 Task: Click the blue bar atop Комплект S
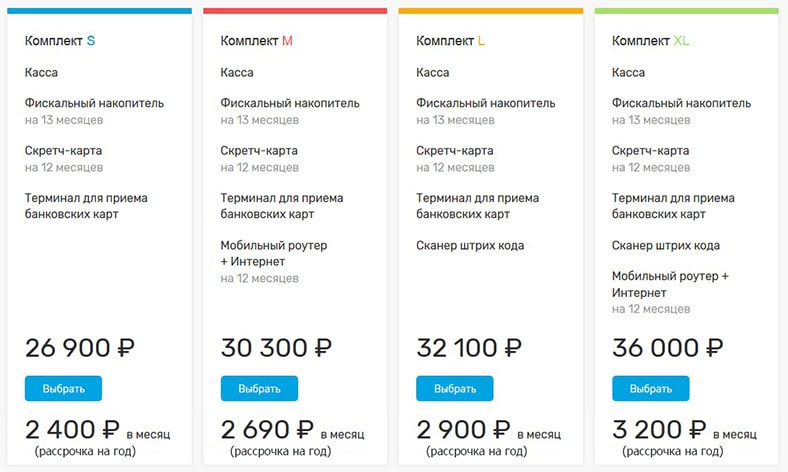tap(99, 11)
